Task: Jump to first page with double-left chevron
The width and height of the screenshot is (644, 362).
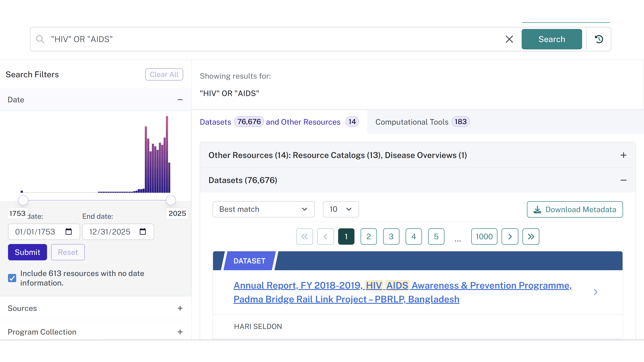Action: tap(304, 236)
